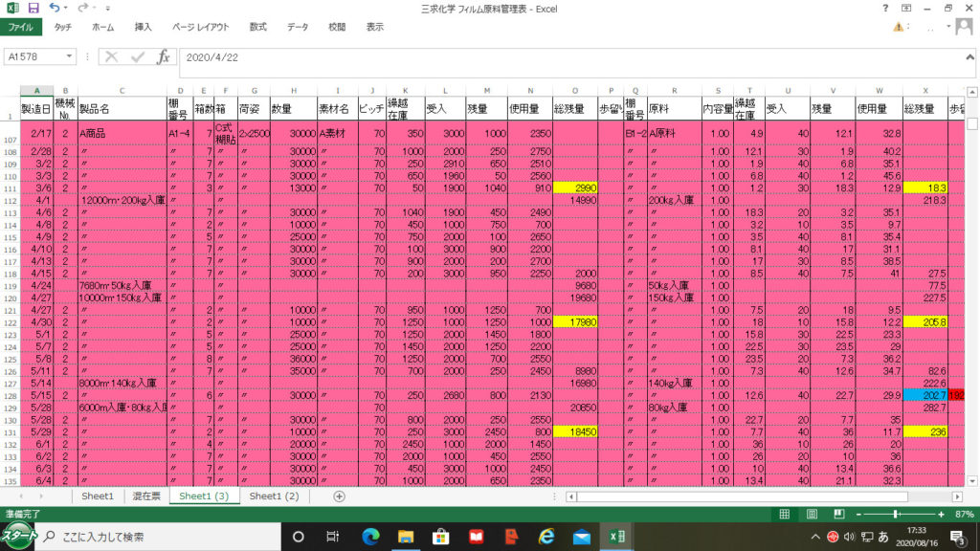The width and height of the screenshot is (980, 551).
Task: Show hidden system tray icons chevron
Action: (x=815, y=537)
